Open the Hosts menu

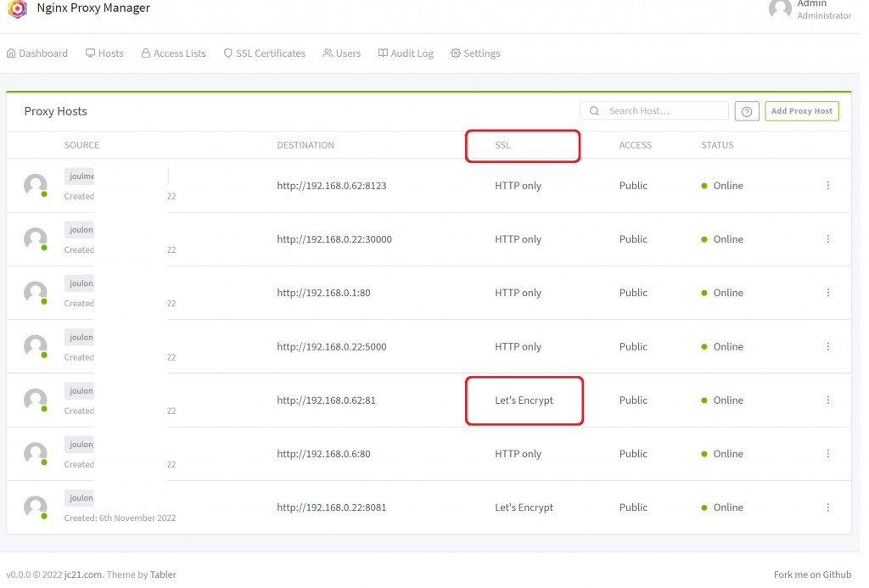[x=104, y=53]
